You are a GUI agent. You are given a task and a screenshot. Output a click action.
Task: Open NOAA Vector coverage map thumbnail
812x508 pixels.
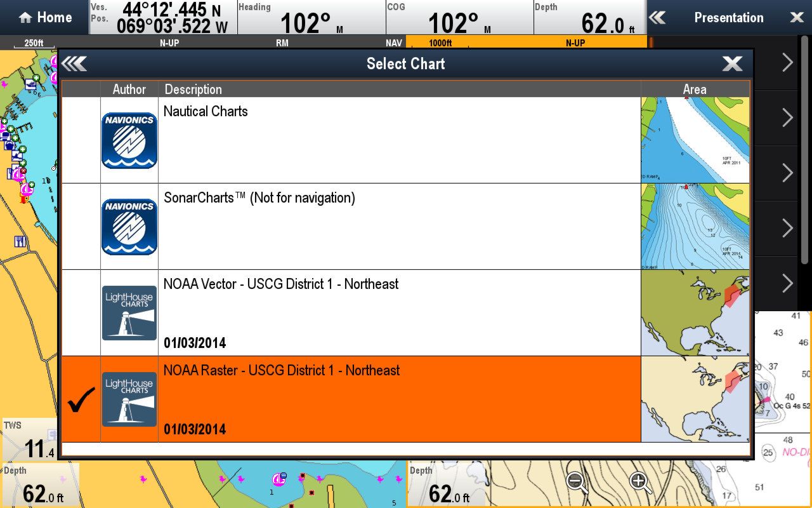(x=695, y=312)
